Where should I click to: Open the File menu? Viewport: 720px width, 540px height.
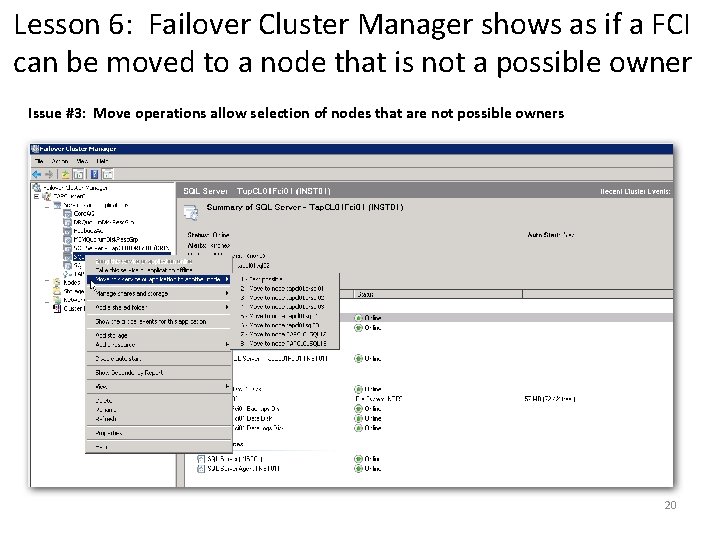39,161
